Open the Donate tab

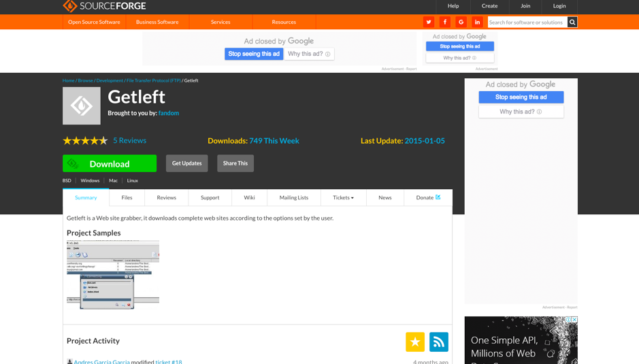(428, 198)
